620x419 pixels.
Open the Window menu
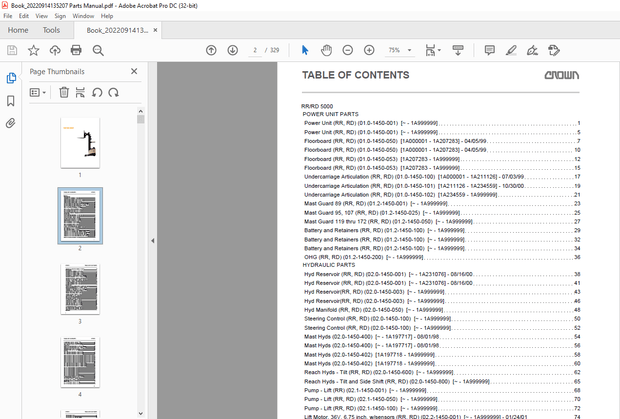83,16
